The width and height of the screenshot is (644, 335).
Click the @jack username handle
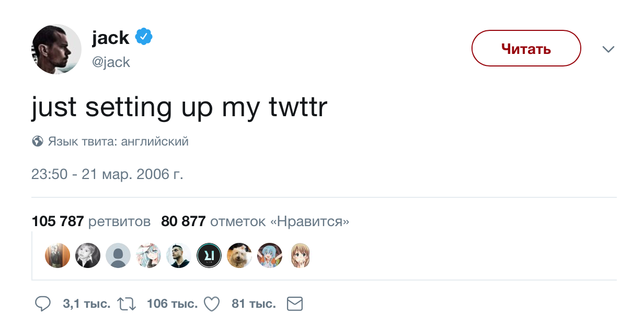click(111, 62)
